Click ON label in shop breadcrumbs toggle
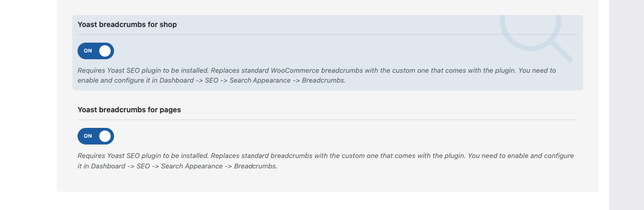Viewport: 644px width, 210px height. (x=88, y=51)
